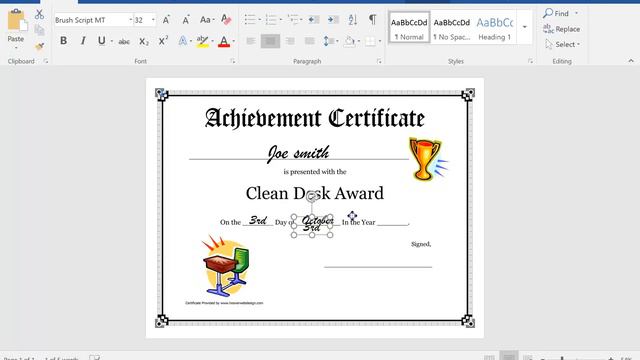Click the Shading paint bucket

(349, 41)
